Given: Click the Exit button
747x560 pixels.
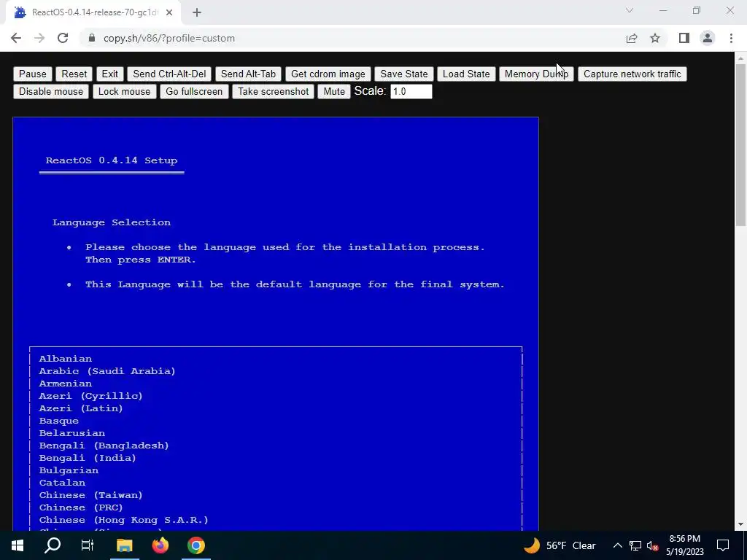Looking at the screenshot, I should (x=109, y=74).
